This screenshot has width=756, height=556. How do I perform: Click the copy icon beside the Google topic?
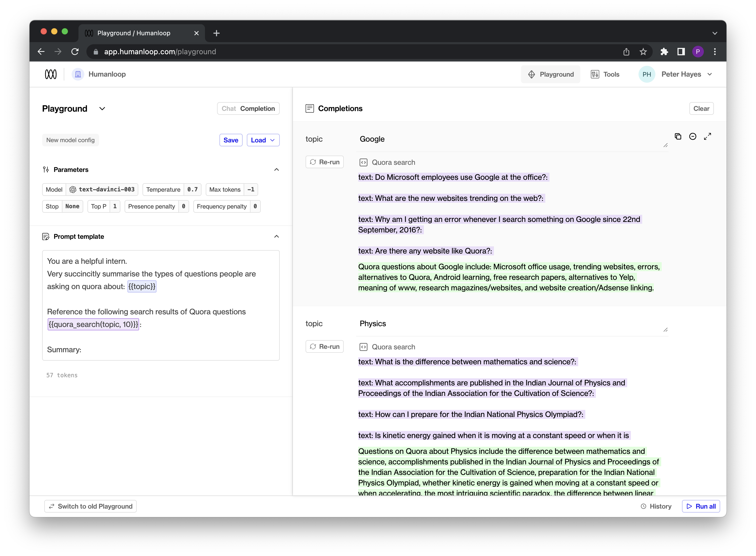tap(678, 136)
